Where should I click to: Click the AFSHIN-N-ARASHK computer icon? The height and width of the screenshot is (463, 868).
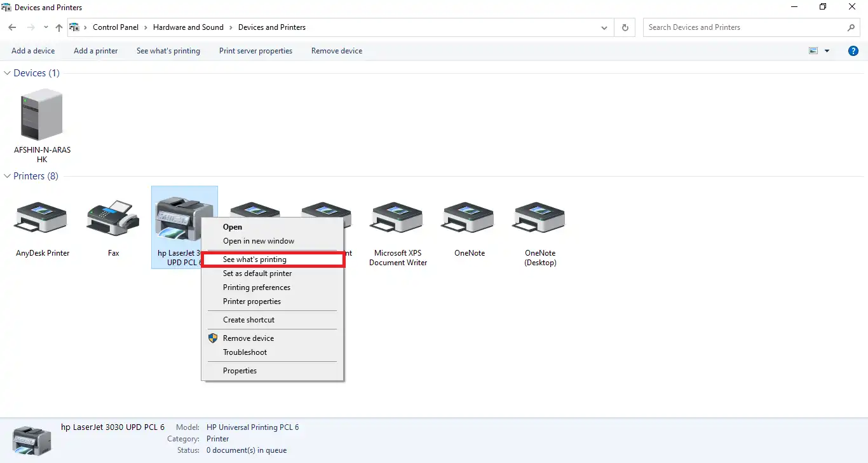click(x=42, y=115)
